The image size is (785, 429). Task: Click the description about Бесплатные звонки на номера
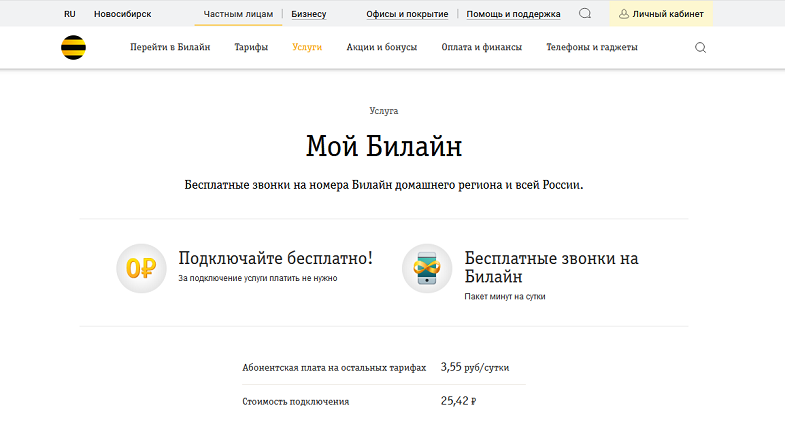[x=384, y=185]
